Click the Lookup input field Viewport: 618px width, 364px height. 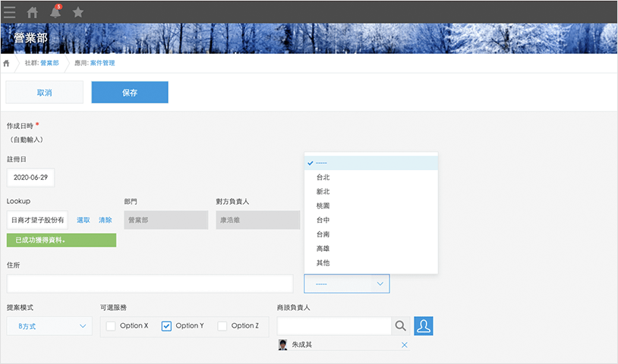pos(37,220)
